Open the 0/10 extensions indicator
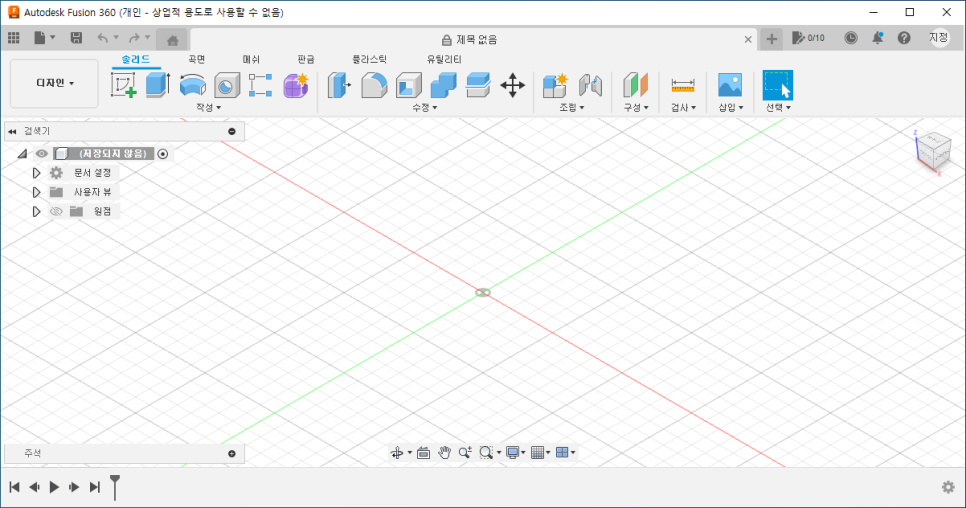 tap(808, 38)
